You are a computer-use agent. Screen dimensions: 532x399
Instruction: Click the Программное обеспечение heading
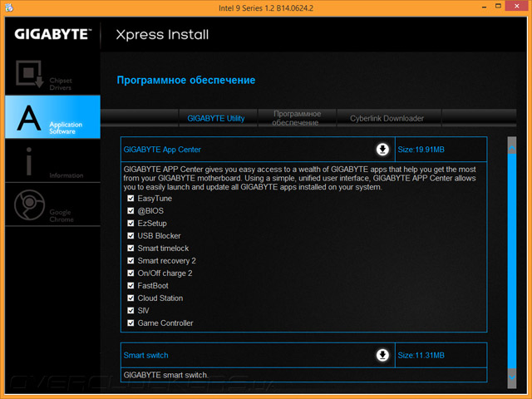pyautogui.click(x=186, y=81)
